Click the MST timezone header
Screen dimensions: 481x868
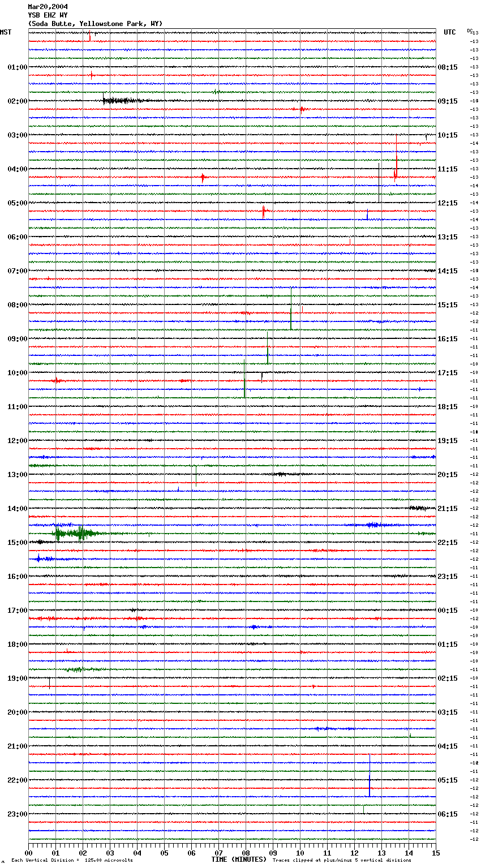6,33
